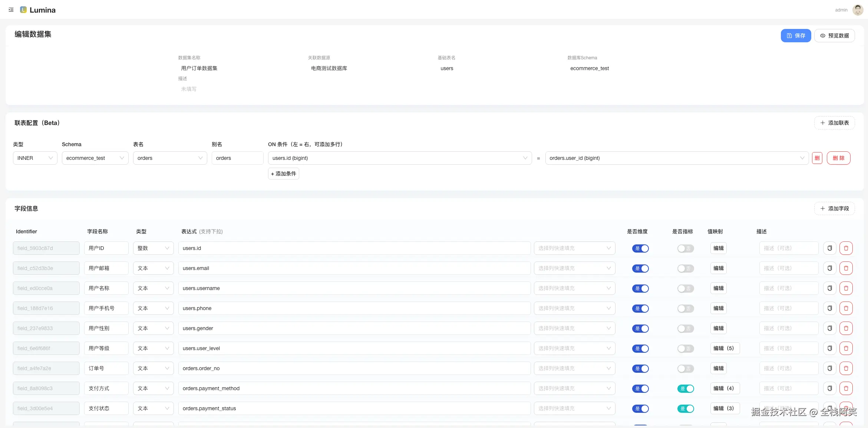This screenshot has height=428, width=868.
Task: Copy the 用户ID field row
Action: pos(829,248)
